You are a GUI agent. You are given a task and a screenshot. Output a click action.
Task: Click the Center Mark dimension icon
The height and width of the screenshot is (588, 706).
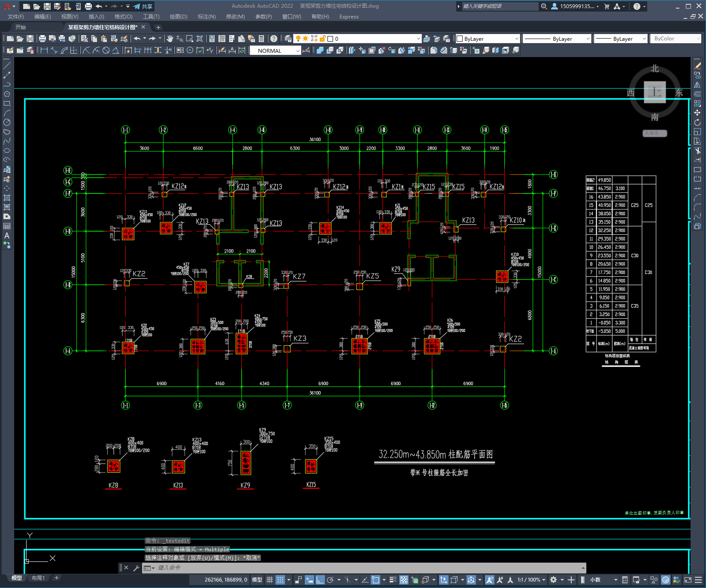point(190,50)
